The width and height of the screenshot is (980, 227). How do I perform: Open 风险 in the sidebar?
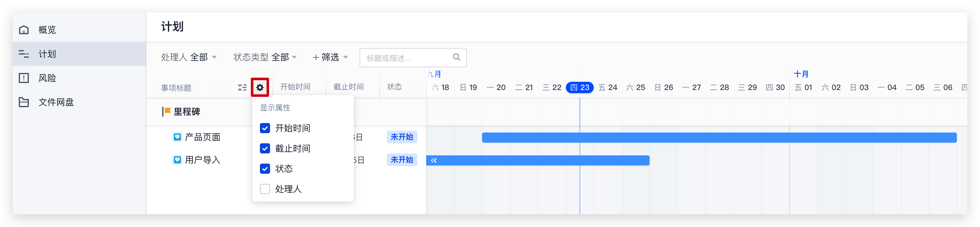click(x=79, y=78)
